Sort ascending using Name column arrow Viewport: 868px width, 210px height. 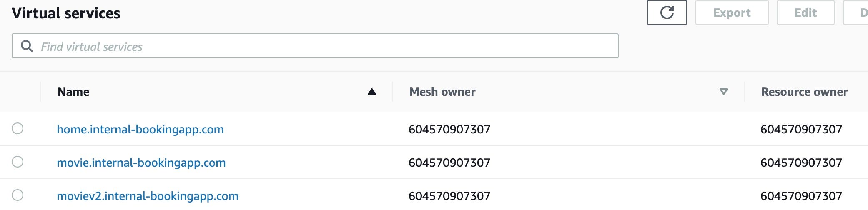point(372,92)
